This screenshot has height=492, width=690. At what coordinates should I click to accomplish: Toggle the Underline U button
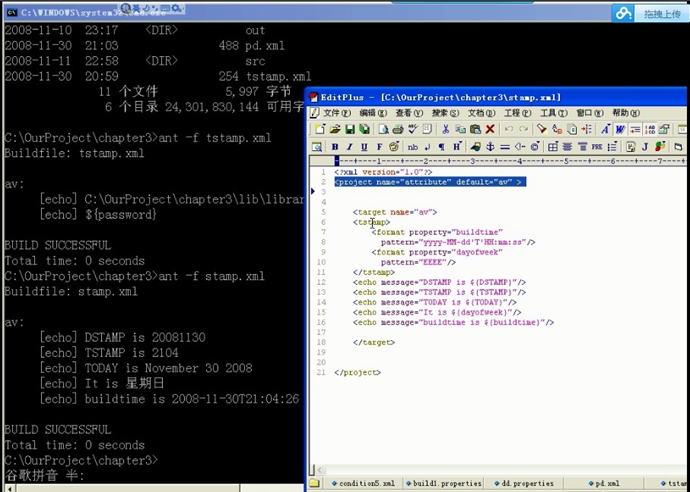364,147
